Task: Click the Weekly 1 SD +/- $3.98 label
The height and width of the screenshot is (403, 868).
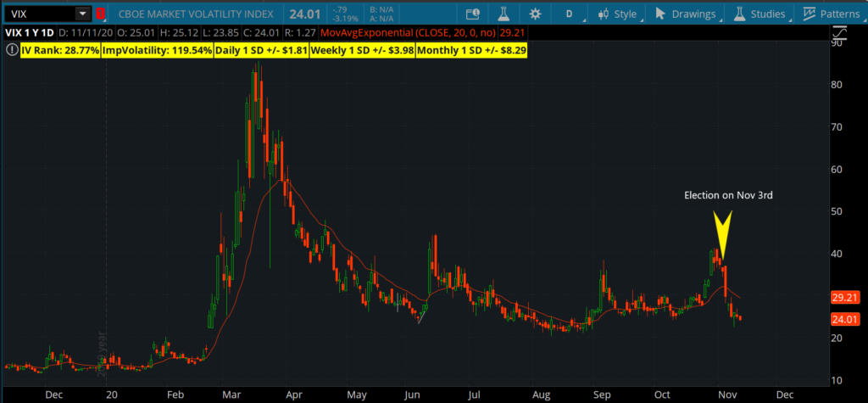Action: pos(363,50)
